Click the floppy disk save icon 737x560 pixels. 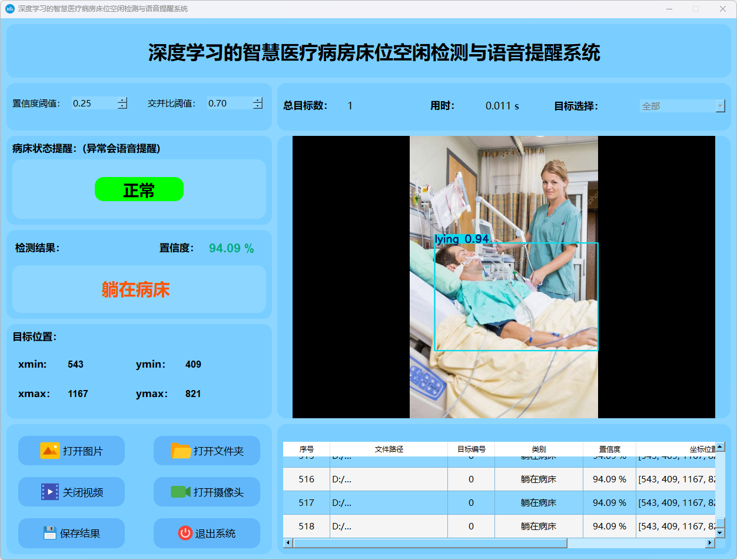click(x=49, y=533)
